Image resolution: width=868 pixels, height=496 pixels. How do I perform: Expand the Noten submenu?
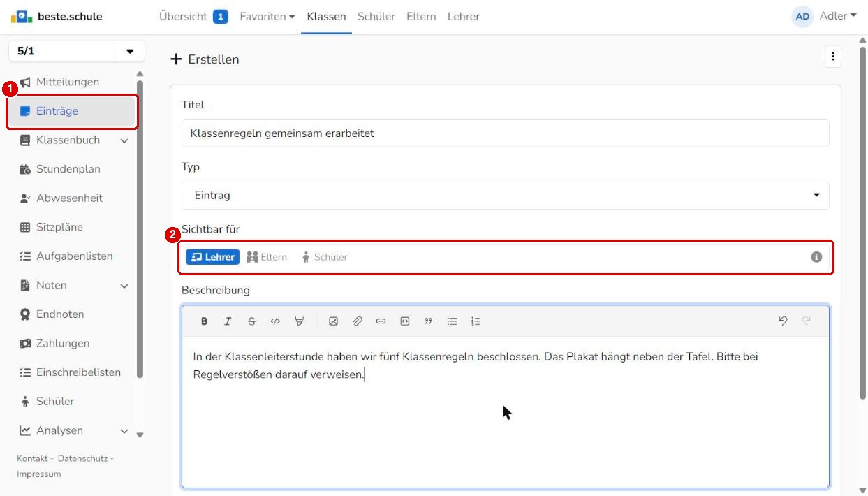(124, 286)
